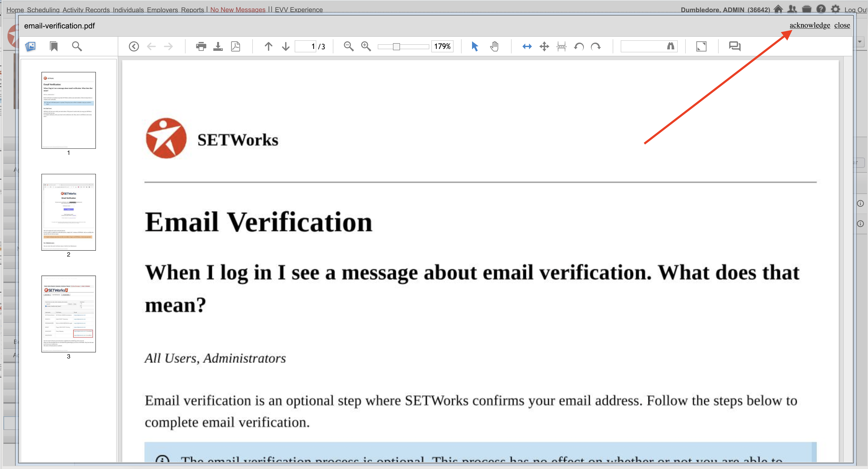
Task: Fit page to width
Action: tap(527, 46)
